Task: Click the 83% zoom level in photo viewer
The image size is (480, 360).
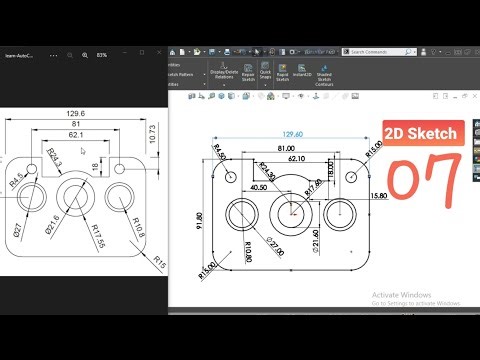Action: 102,55
